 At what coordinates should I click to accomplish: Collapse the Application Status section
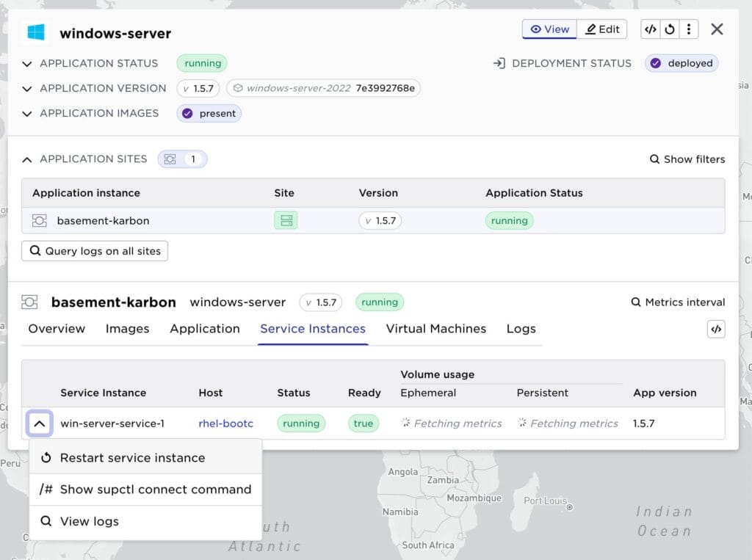pos(27,64)
